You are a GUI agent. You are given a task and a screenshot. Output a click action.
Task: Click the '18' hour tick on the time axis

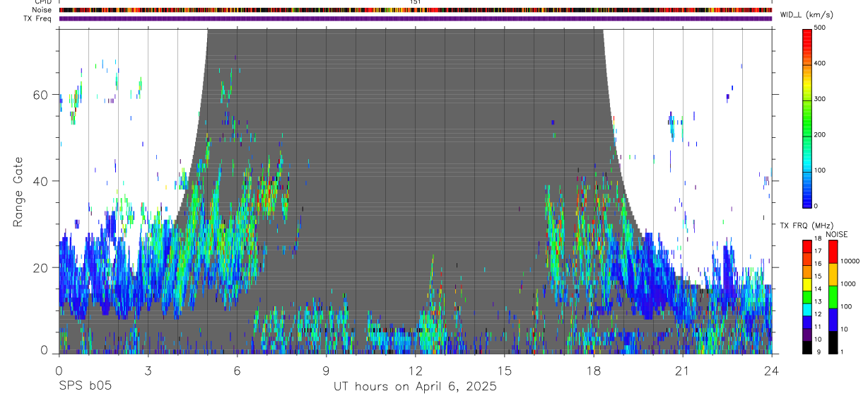coord(593,370)
